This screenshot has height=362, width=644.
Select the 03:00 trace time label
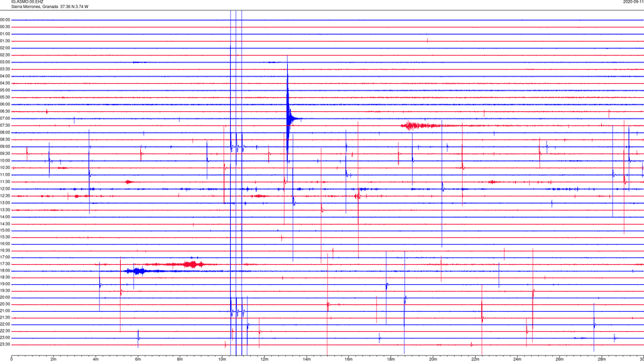click(5, 62)
